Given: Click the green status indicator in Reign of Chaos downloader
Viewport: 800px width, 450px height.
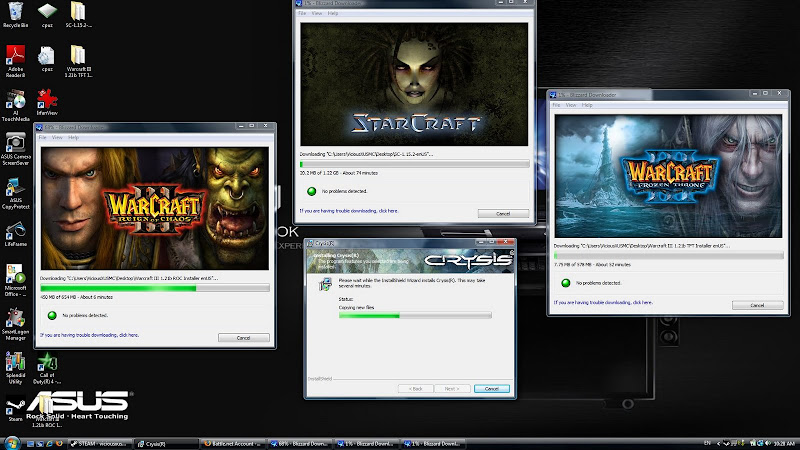Looking at the screenshot, I should click(x=52, y=316).
